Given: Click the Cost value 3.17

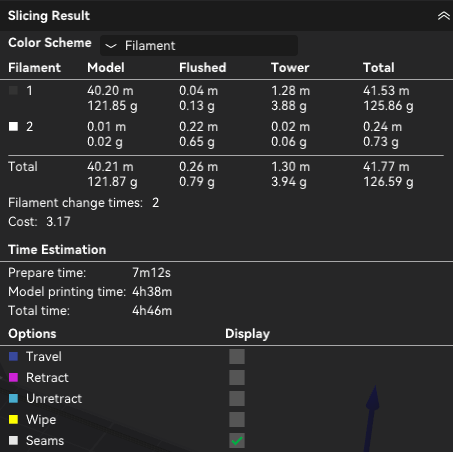Looking at the screenshot, I should [x=58, y=222].
